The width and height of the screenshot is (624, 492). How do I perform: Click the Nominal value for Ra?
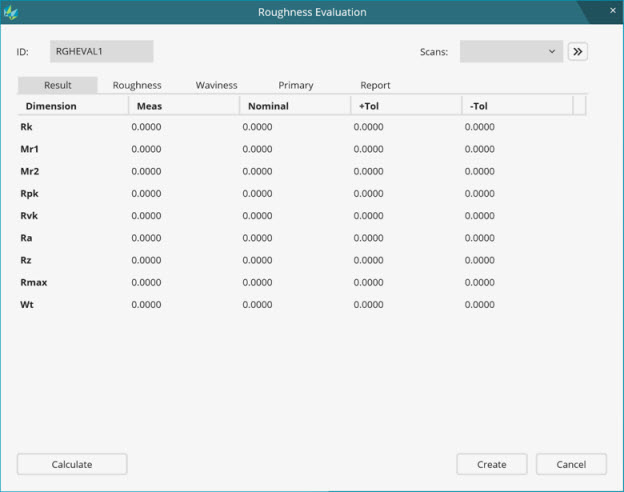[257, 238]
